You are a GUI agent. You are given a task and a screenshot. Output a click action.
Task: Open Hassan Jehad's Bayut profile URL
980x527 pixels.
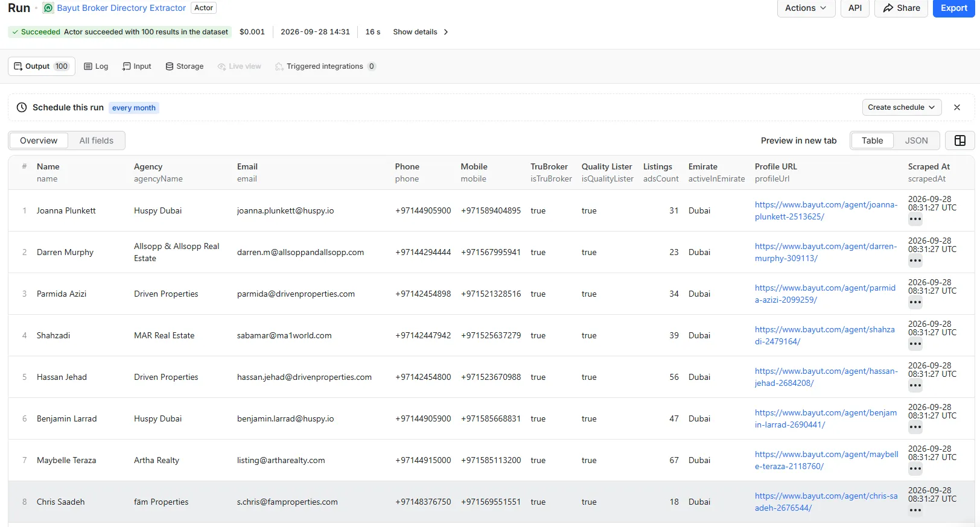tap(826, 377)
